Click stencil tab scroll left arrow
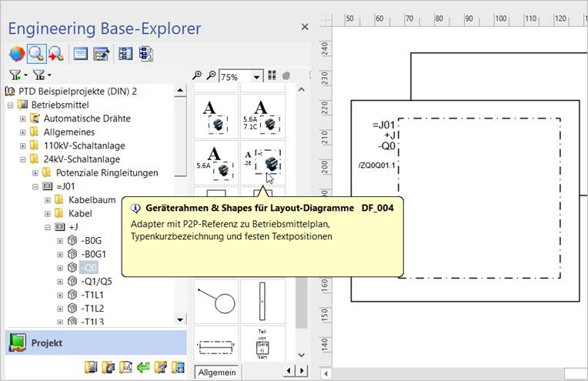The image size is (588, 381). 289,371
